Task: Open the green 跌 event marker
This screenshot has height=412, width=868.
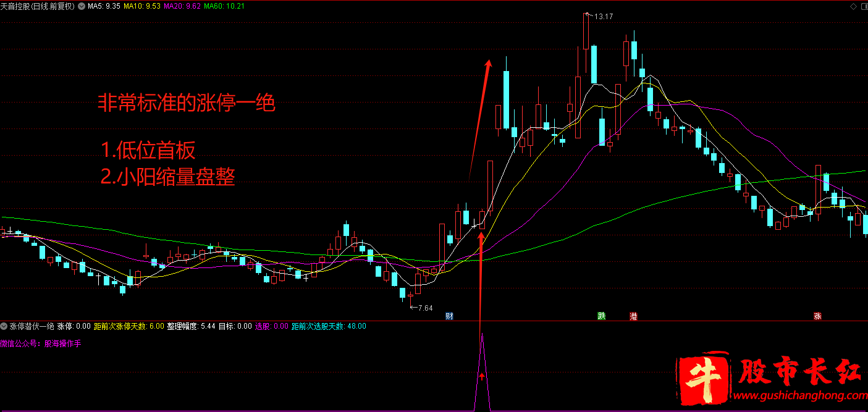Action: point(602,316)
